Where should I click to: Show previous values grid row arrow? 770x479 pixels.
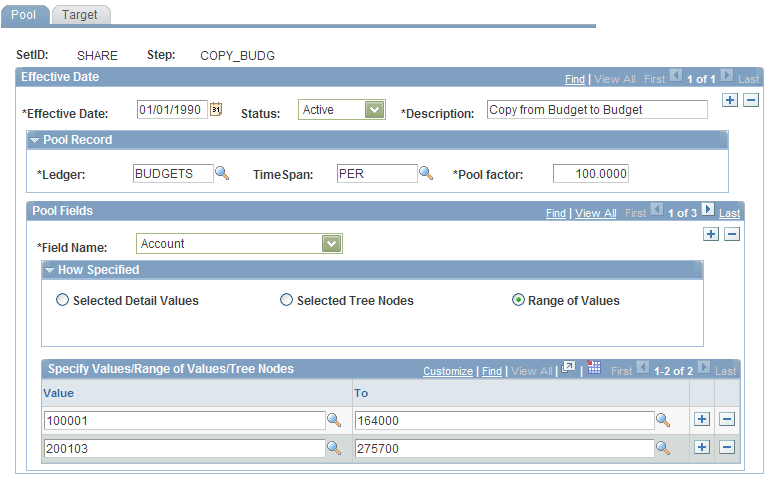click(642, 367)
